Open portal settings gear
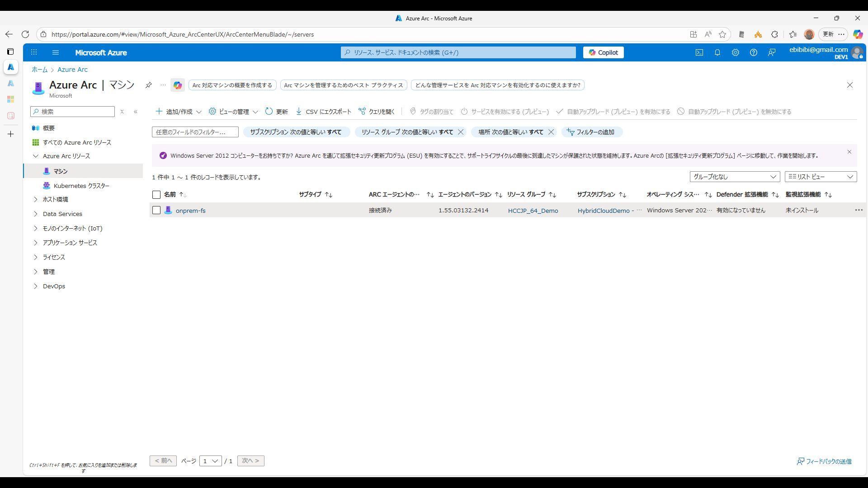 point(736,52)
